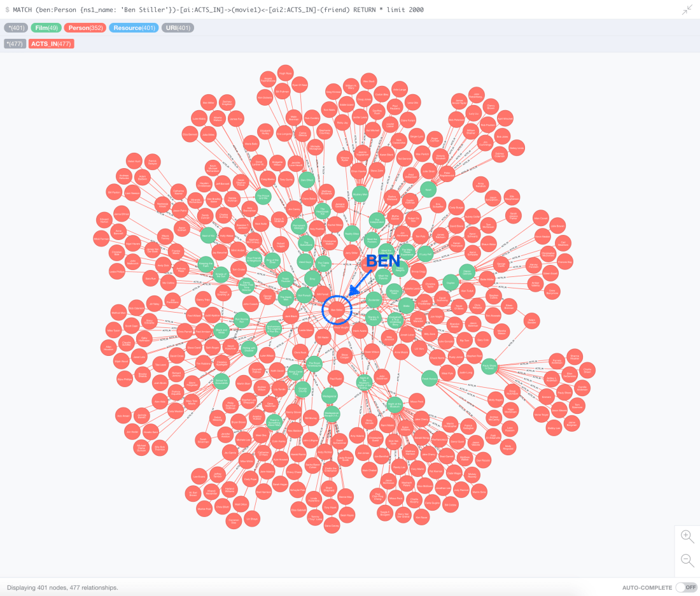Click the Snoop Dogg person node

point(417,271)
